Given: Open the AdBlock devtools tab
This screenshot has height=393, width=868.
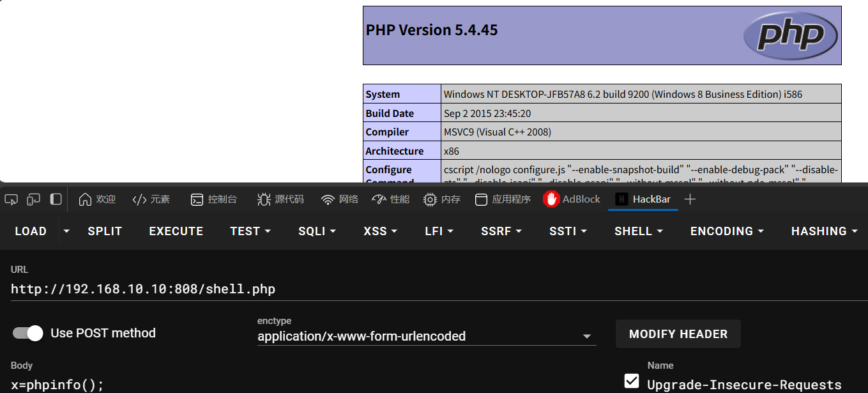Looking at the screenshot, I should [572, 199].
